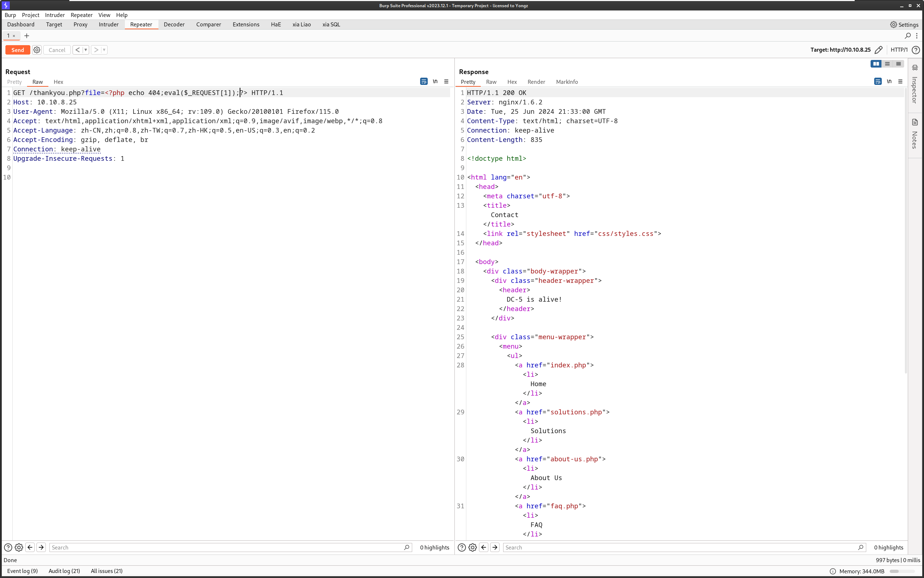Select side-by-side layout view

click(876, 64)
